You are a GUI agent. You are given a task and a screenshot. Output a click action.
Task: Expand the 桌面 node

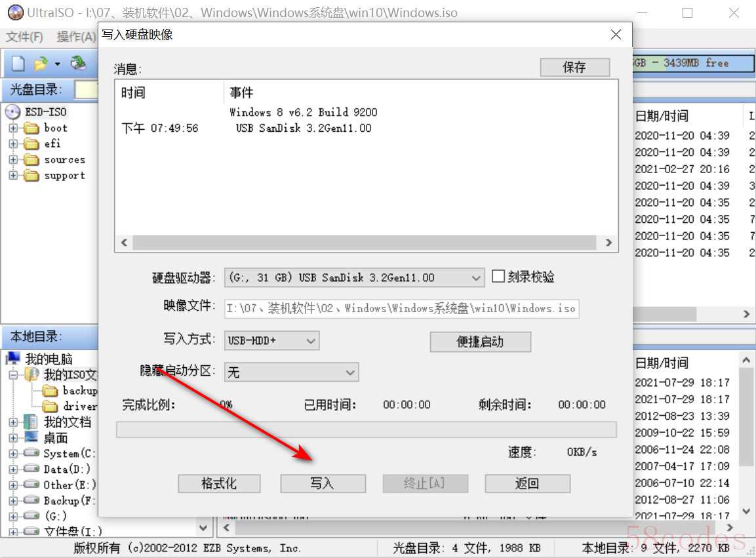[13, 438]
